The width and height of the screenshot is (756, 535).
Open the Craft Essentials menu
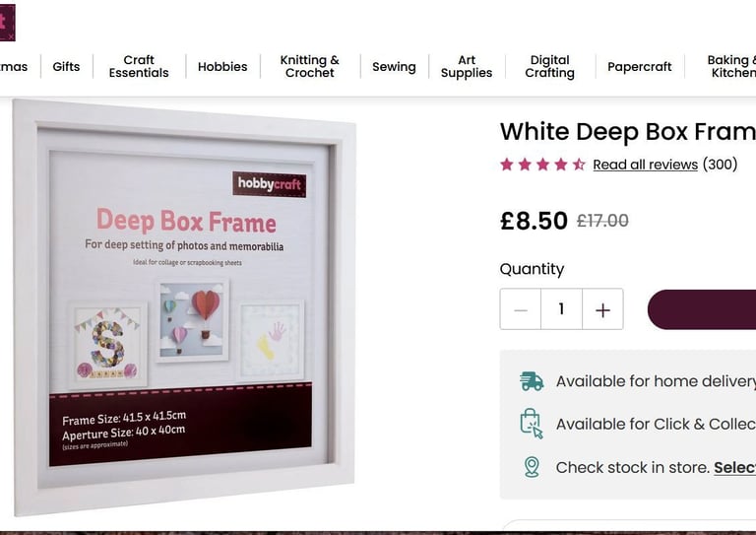(139, 67)
